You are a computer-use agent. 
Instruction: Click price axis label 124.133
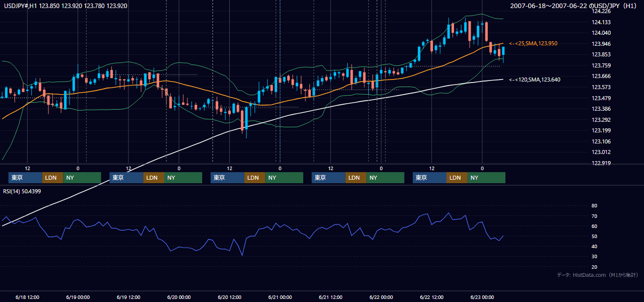point(601,22)
